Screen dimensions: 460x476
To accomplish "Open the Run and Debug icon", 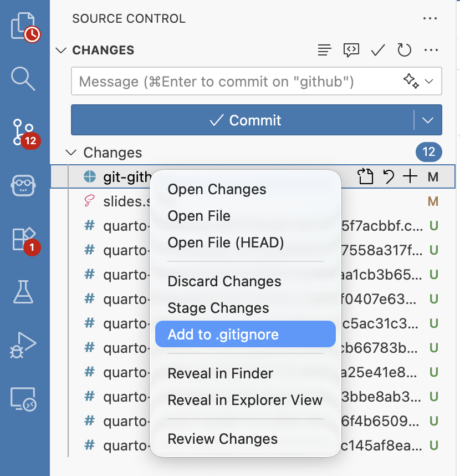I will pos(24,345).
